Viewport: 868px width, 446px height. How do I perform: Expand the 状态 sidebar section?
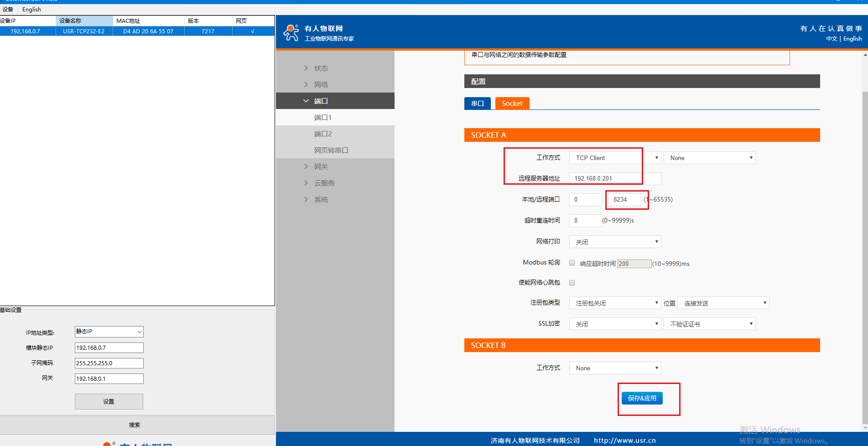[x=321, y=68]
